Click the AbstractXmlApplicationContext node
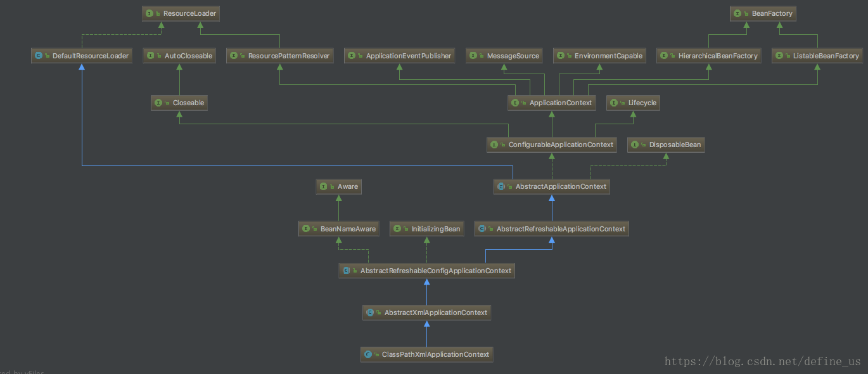The image size is (868, 374). click(x=427, y=313)
